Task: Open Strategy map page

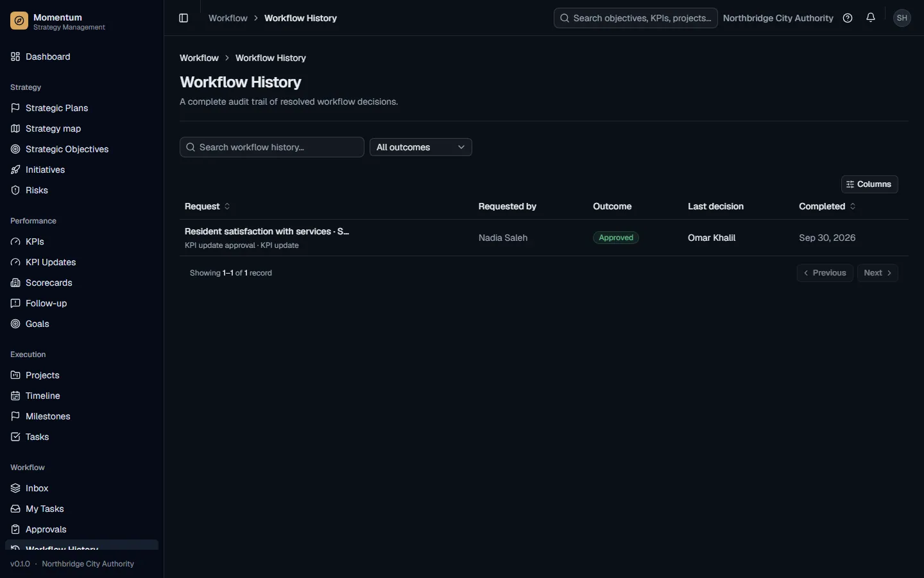Action: tap(81, 128)
